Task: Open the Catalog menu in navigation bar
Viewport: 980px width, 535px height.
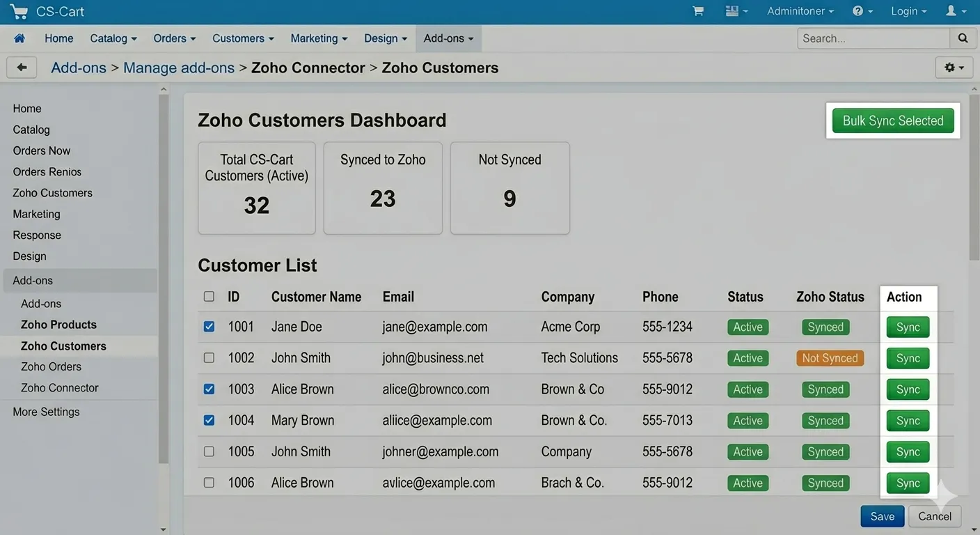Action: pos(113,38)
